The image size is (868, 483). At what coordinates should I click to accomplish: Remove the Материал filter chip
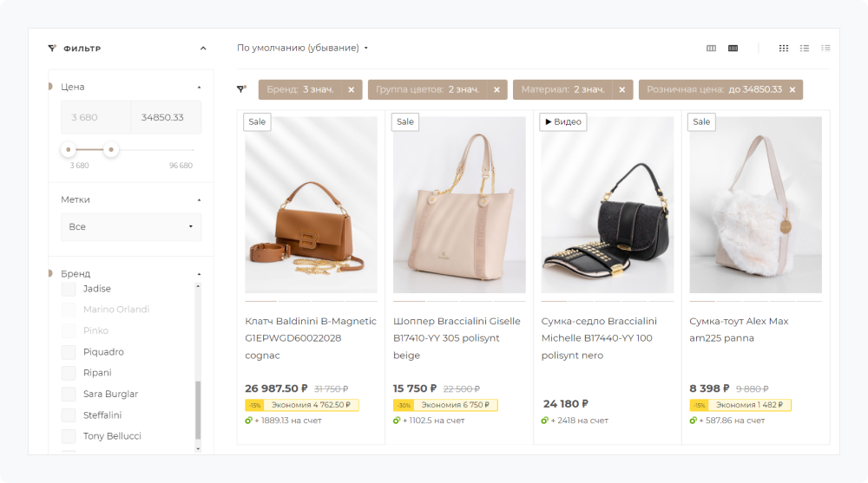tap(622, 90)
